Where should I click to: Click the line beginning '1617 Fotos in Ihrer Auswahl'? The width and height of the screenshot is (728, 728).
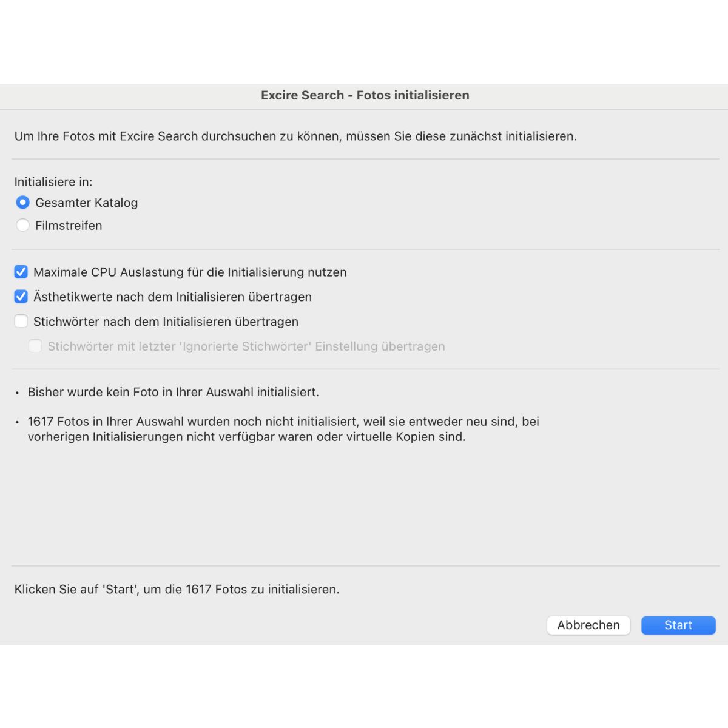point(283,422)
